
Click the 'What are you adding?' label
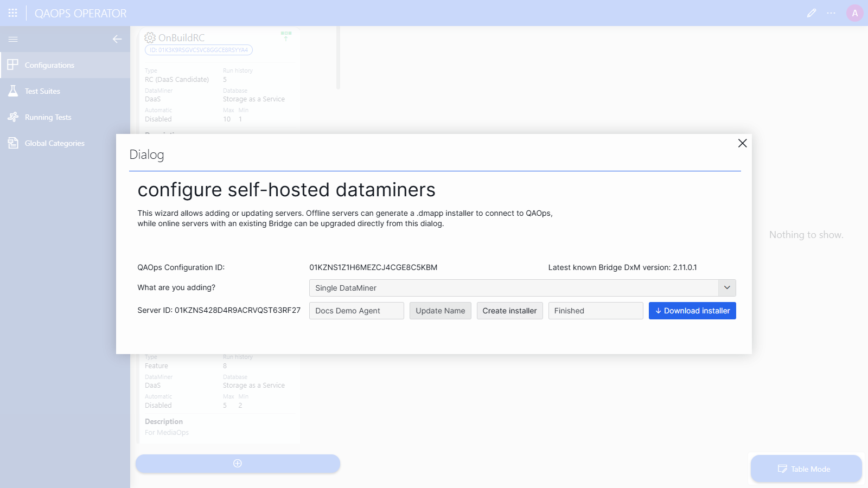point(176,287)
